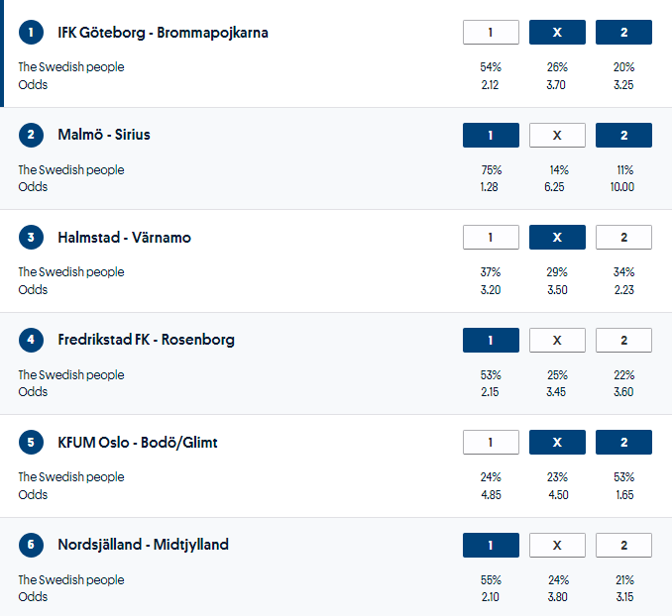
Task: Open the Malmö - Sirius match title
Action: coord(104,135)
